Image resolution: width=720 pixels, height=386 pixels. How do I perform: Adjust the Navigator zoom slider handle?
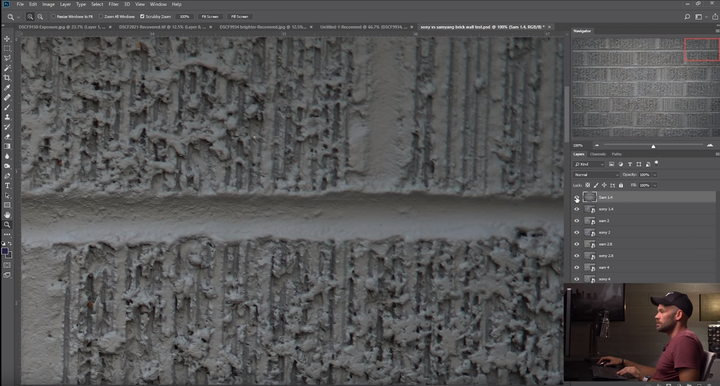tap(653, 146)
